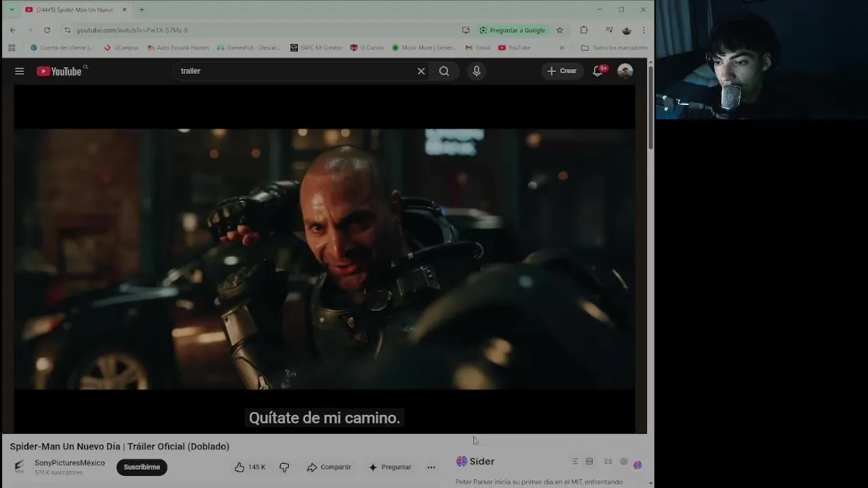Bookmark this page with the star
Viewport: 868px width, 488px height.
[559, 30]
